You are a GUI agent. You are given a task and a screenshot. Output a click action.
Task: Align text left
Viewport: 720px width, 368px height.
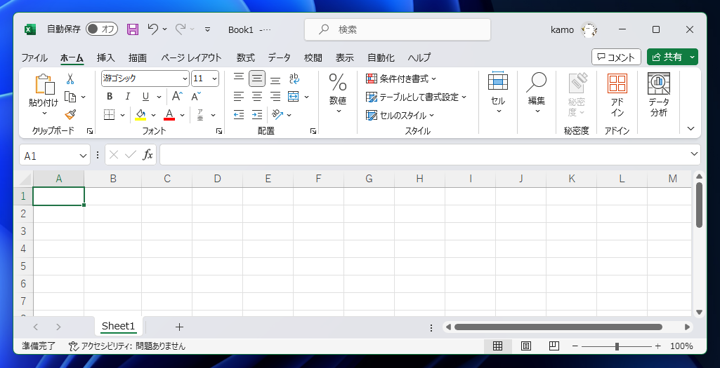(x=239, y=96)
